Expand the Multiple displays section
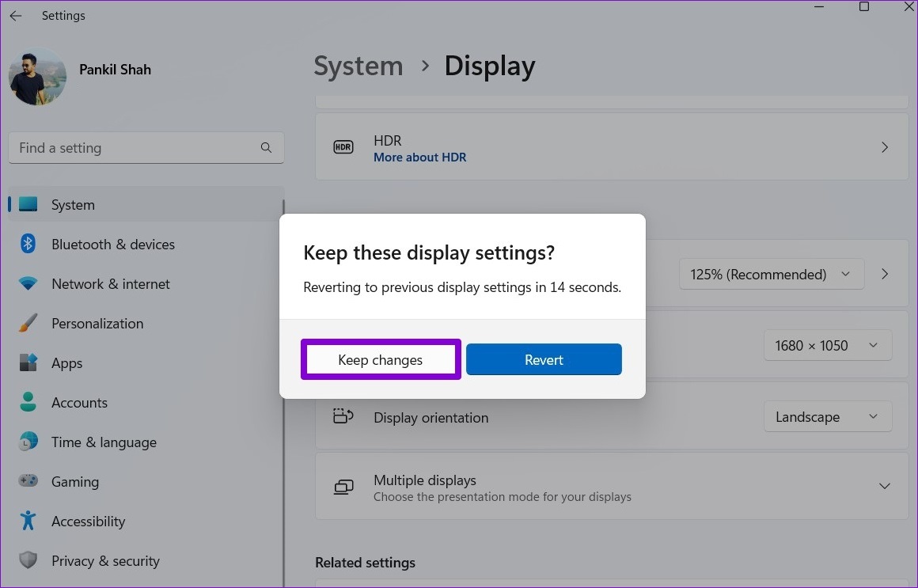918x588 pixels. click(x=884, y=486)
